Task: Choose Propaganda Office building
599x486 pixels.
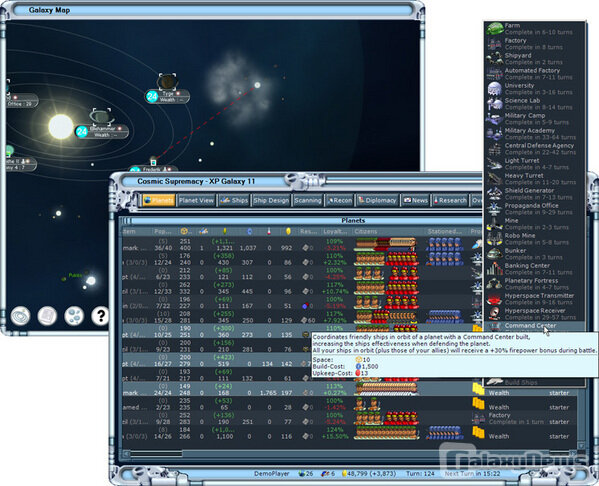Action: [x=535, y=209]
